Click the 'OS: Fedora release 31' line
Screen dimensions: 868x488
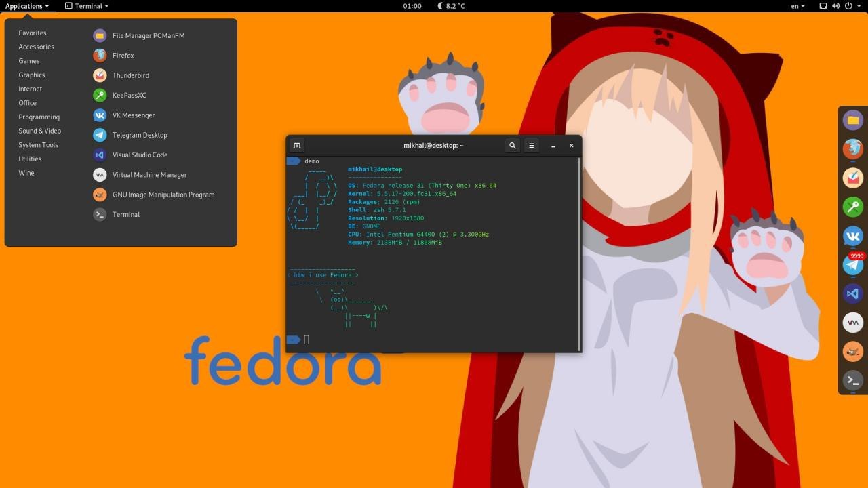(x=422, y=186)
